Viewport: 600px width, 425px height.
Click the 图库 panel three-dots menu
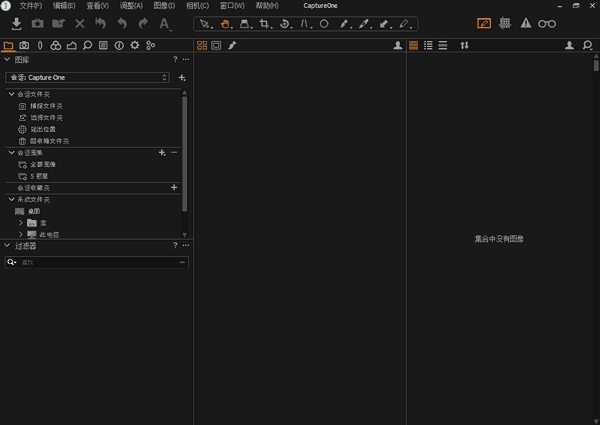[186, 59]
